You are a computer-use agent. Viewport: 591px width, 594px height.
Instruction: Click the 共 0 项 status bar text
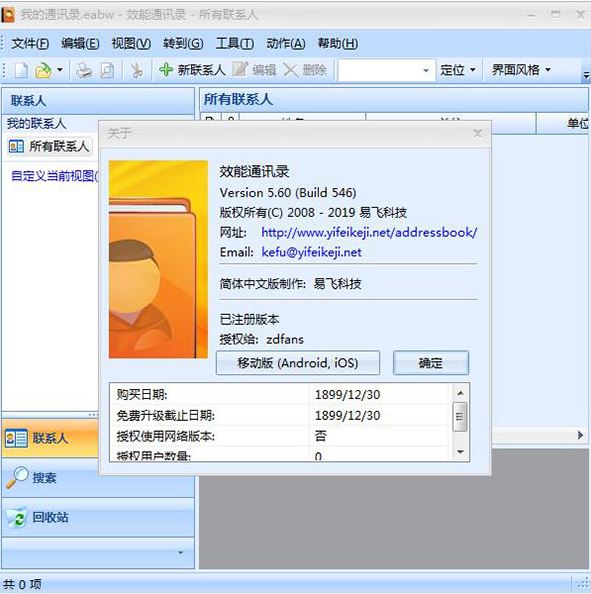(22, 584)
